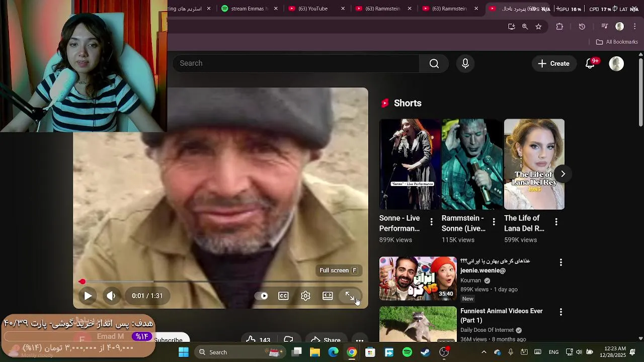Open options menu for the Kouman video
Viewport: 644px width, 362px height.
[561, 262]
